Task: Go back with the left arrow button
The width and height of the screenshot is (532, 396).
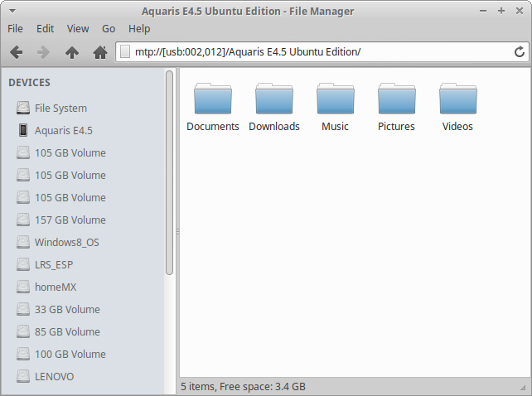Action: [x=16, y=52]
